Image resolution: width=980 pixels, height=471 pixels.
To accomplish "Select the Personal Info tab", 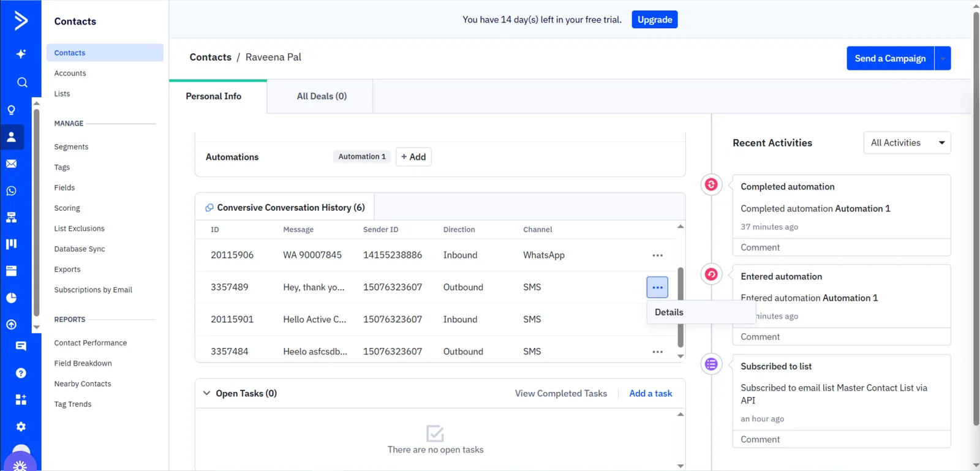I will coord(214,96).
